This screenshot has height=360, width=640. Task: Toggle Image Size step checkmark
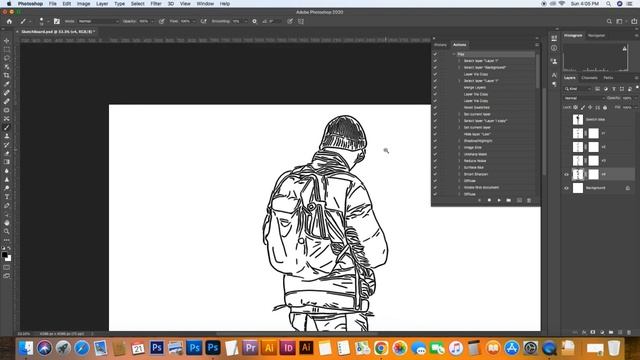tap(435, 147)
